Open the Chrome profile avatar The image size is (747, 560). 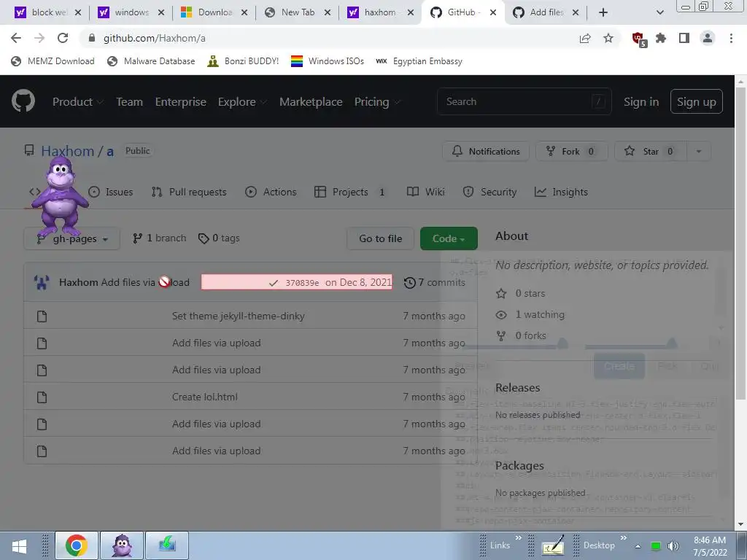708,38
